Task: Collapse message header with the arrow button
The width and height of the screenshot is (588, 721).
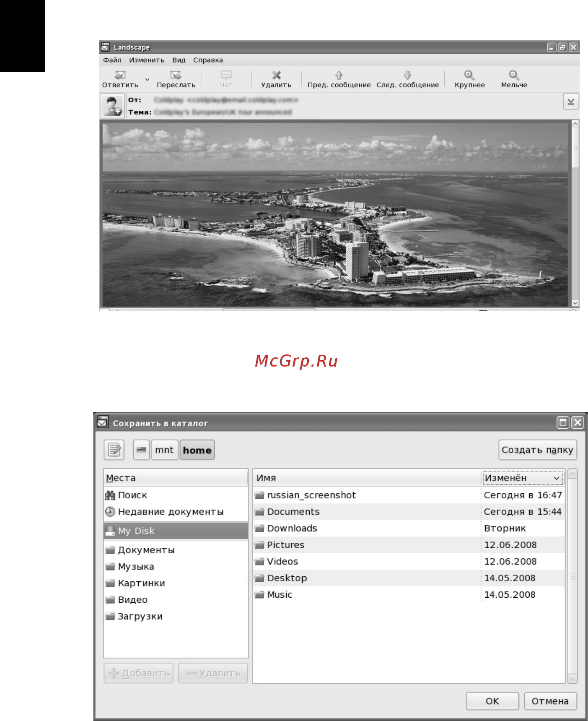Action: (571, 102)
